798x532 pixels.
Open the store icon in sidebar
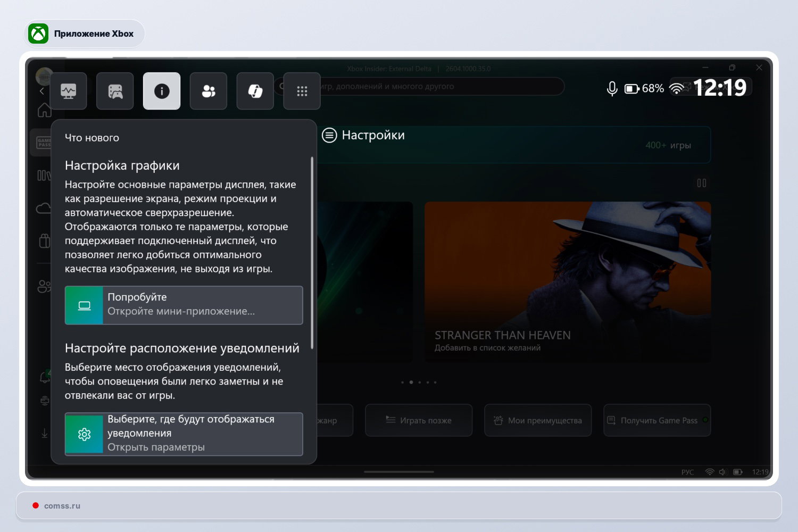[x=45, y=240]
